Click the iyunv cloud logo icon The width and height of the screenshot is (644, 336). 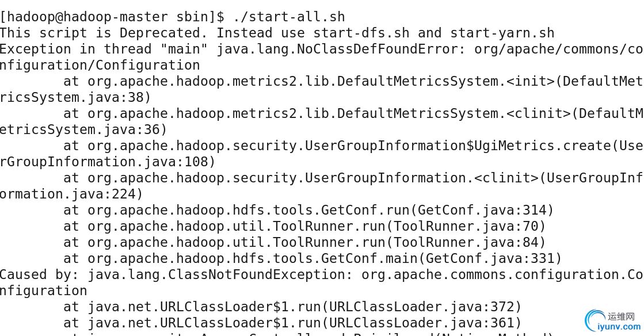(593, 319)
